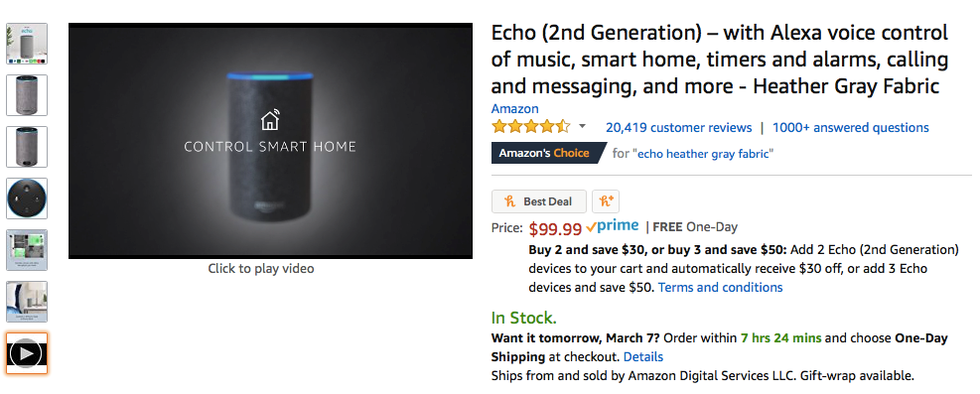Click the Prime logo icon

(613, 226)
